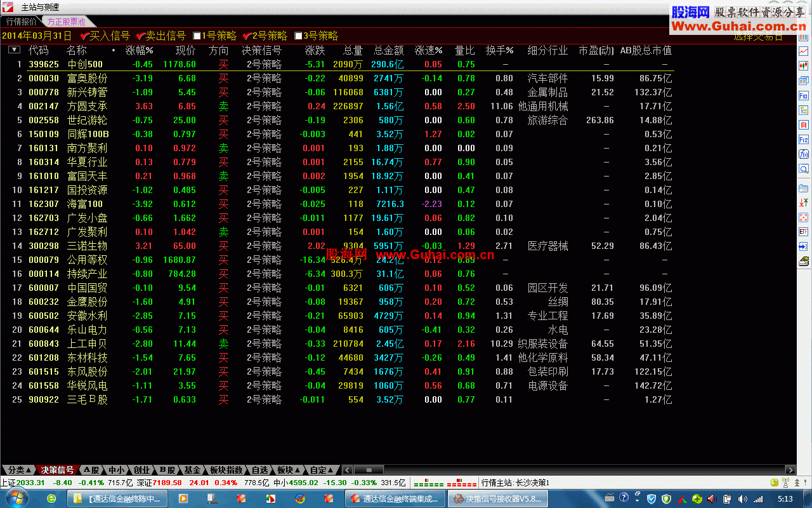
Task: Click the horizontal scrollbar right arrow
Action: pyautogui.click(x=790, y=470)
